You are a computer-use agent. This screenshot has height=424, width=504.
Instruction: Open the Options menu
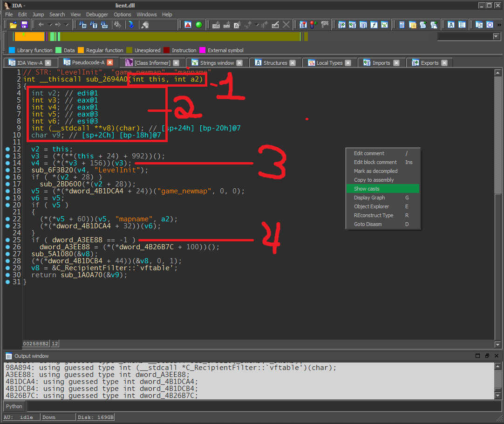[123, 14]
